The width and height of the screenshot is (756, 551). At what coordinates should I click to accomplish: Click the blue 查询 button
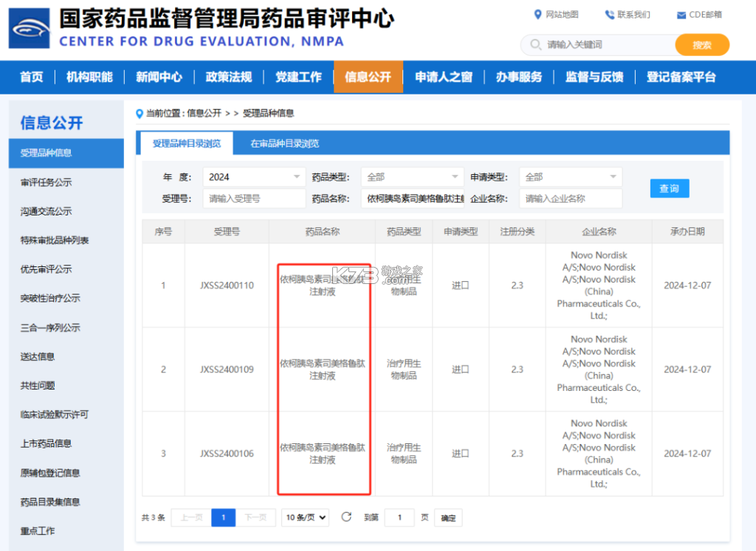tap(670, 188)
